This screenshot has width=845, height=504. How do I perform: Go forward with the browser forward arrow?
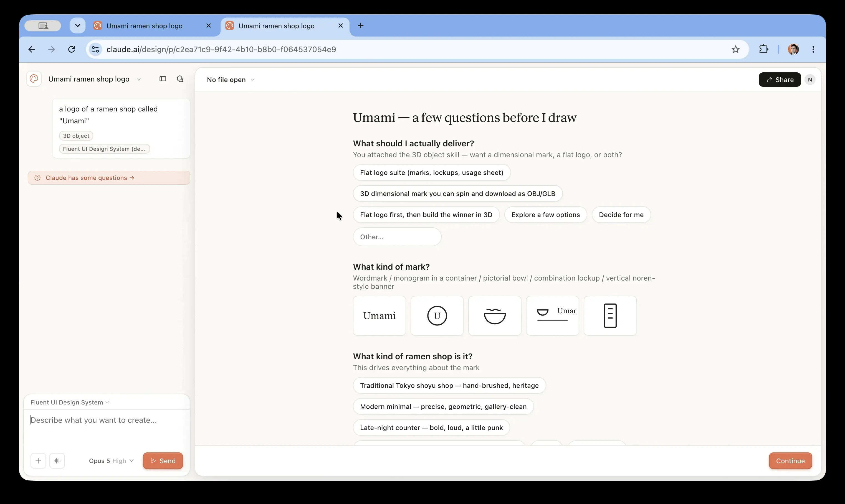point(51,50)
